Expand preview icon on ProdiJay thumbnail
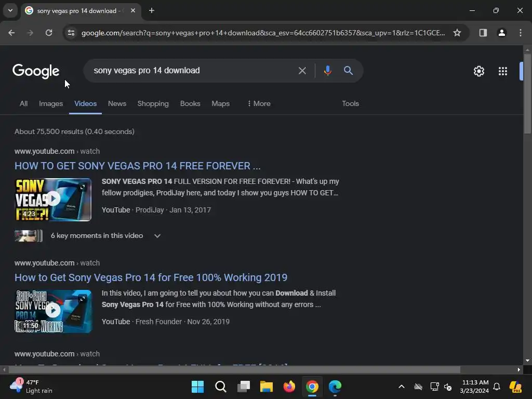The width and height of the screenshot is (532, 399). (83, 187)
